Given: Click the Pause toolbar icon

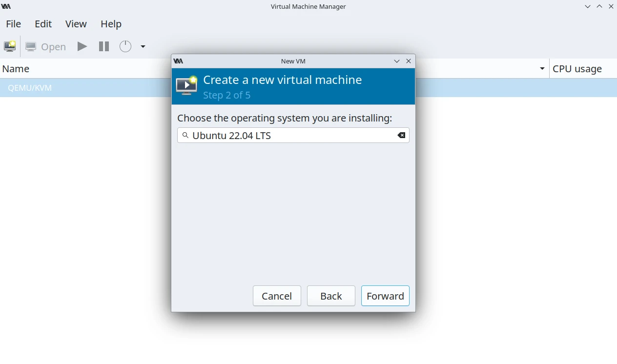Looking at the screenshot, I should point(104,46).
